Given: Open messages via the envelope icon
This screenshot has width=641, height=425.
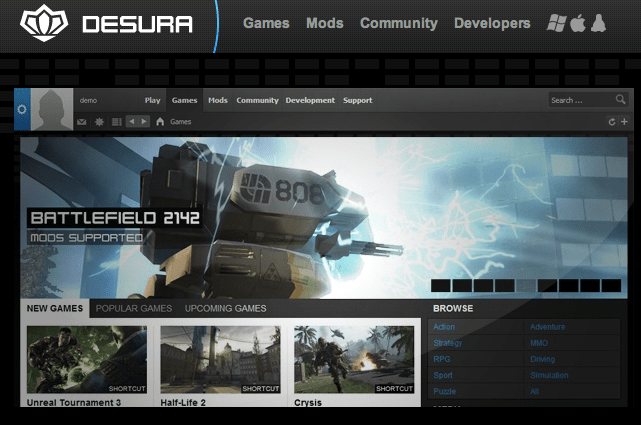Looking at the screenshot, I should pyautogui.click(x=81, y=122).
